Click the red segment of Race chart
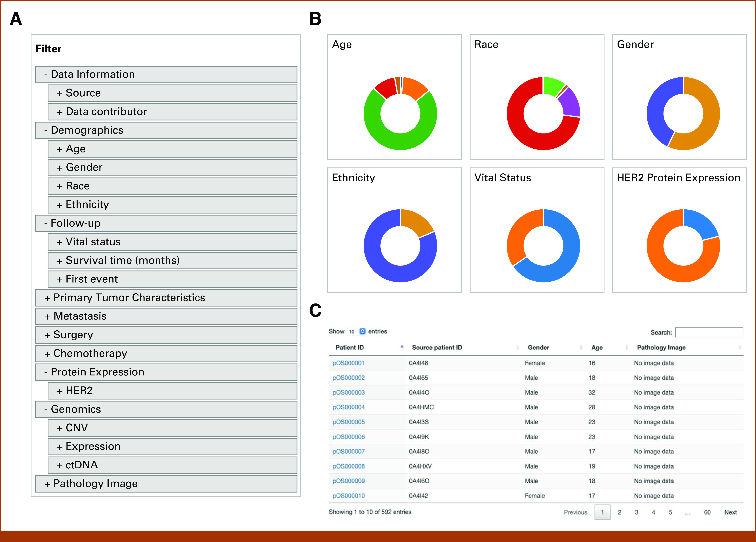The width and height of the screenshot is (756, 542). pyautogui.click(x=520, y=132)
